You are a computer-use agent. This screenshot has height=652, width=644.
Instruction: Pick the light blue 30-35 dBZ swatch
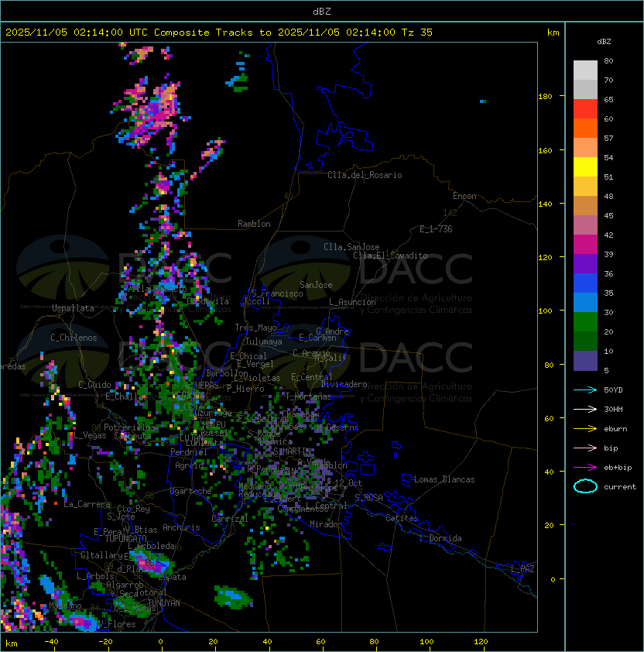click(x=585, y=302)
